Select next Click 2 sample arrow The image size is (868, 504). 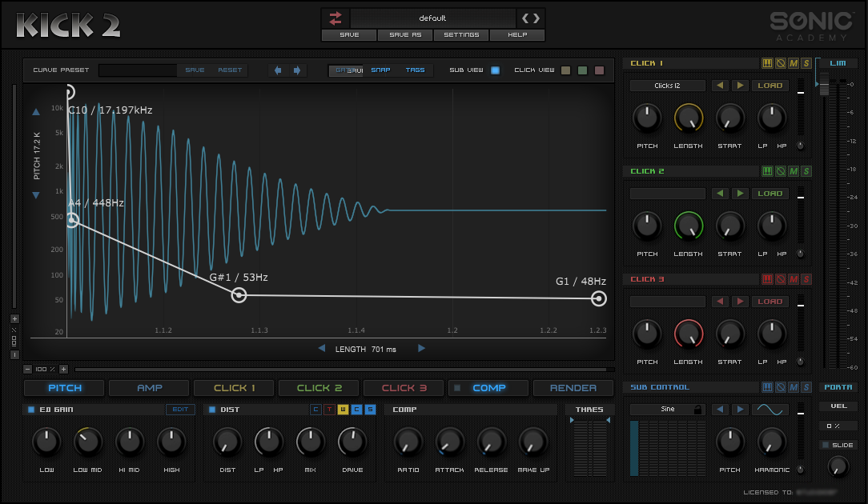click(740, 194)
